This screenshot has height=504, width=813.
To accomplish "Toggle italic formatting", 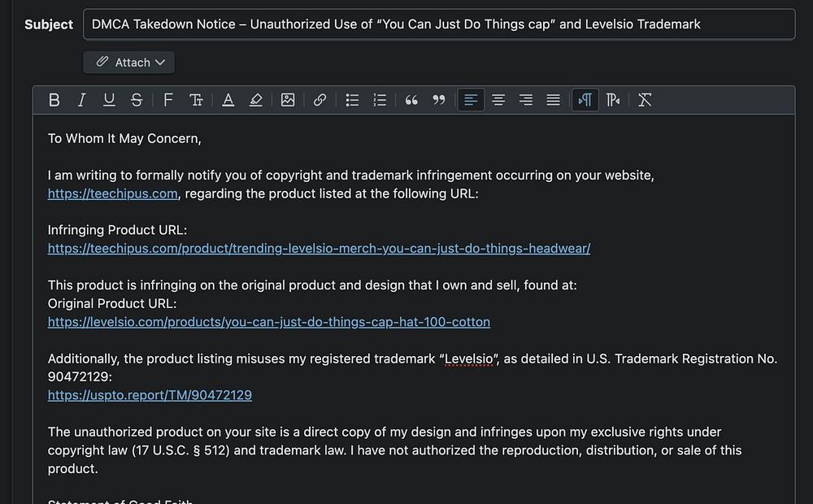I will pos(81,100).
